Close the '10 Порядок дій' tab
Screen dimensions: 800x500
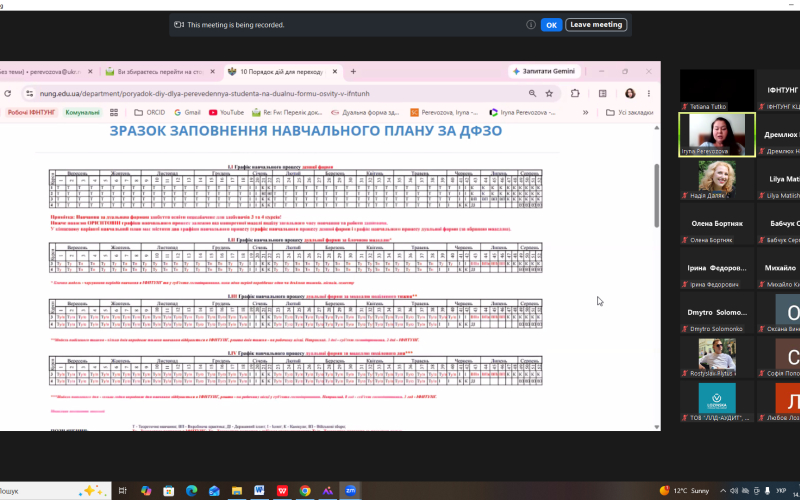point(335,72)
